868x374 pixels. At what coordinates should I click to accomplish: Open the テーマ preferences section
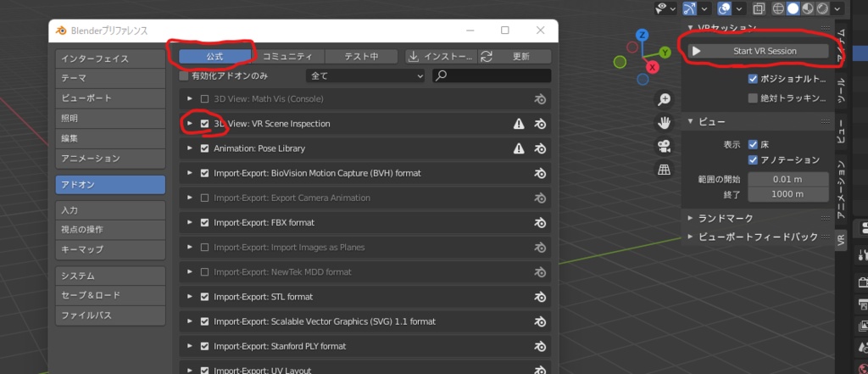coord(111,78)
